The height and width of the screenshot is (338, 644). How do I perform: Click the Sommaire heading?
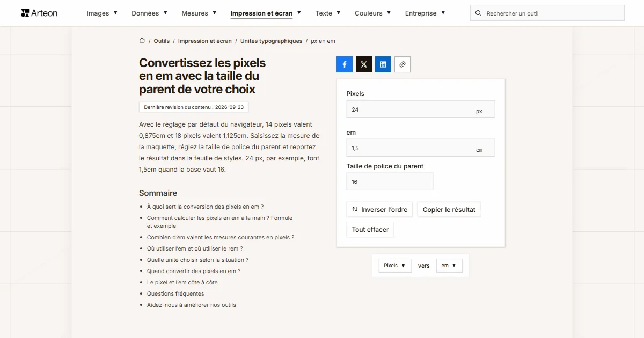(158, 193)
